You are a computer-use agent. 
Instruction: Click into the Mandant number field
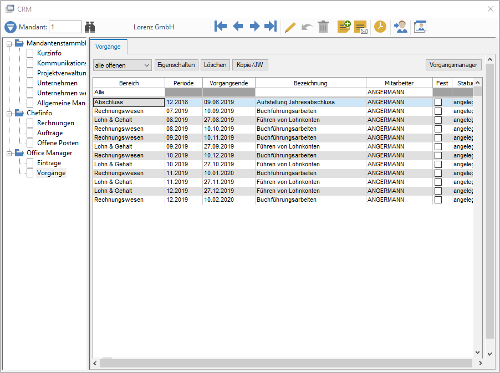[65, 27]
